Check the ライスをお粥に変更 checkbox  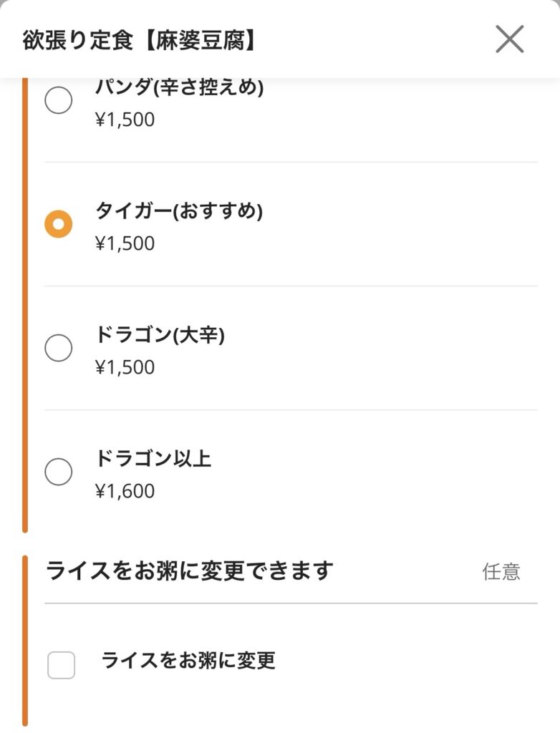coord(61,665)
